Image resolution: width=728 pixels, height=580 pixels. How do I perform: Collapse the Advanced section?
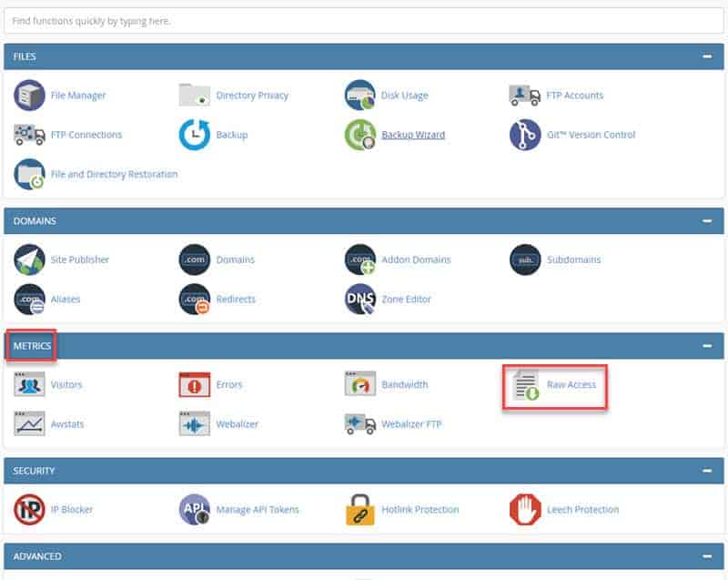707,556
